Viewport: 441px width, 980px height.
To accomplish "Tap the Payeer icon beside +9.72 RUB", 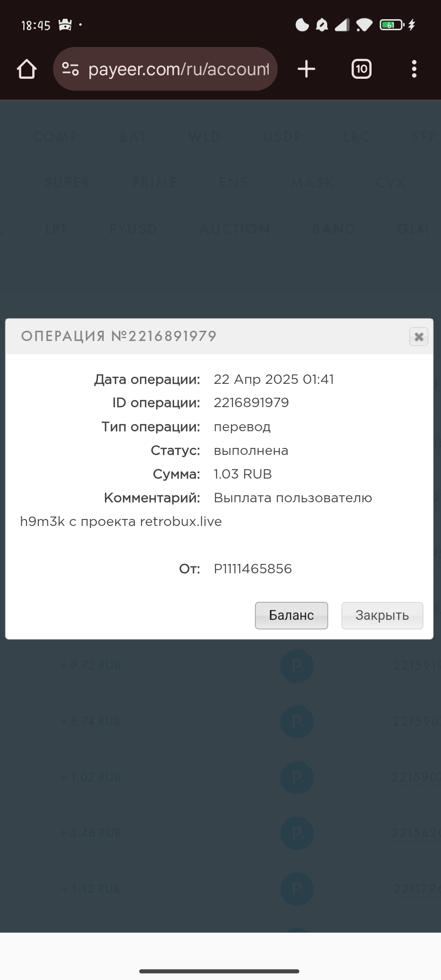I will coord(297,666).
